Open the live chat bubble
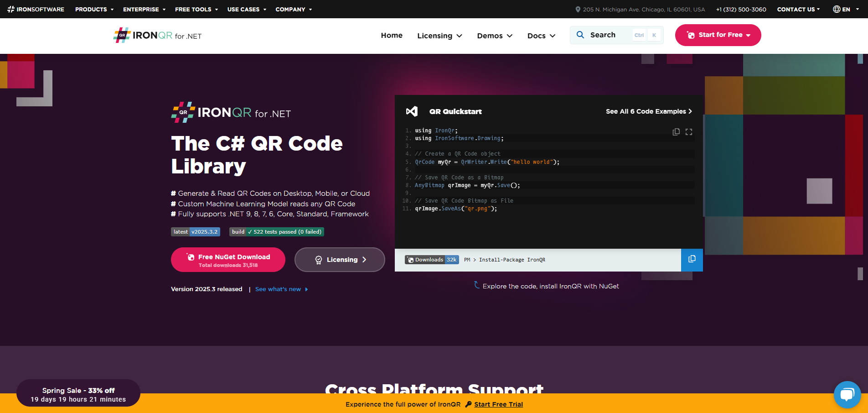868x413 pixels. pos(847,395)
